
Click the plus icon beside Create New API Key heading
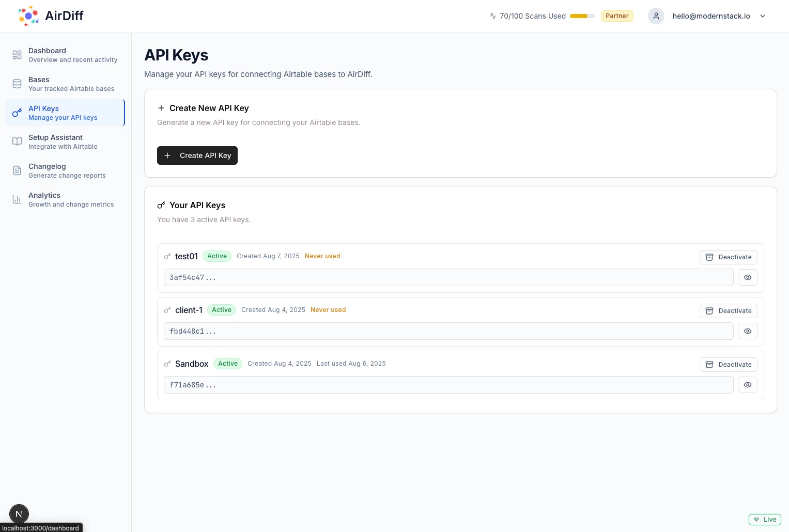pos(161,108)
